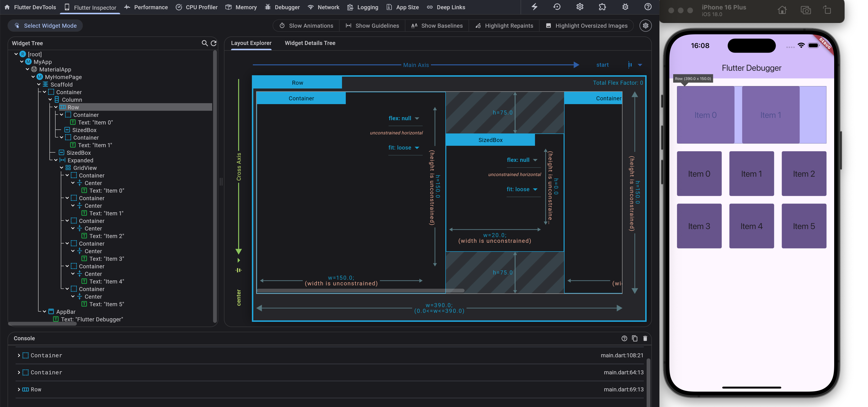This screenshot has width=868, height=407.
Task: Open the Debugger tab
Action: (x=282, y=7)
